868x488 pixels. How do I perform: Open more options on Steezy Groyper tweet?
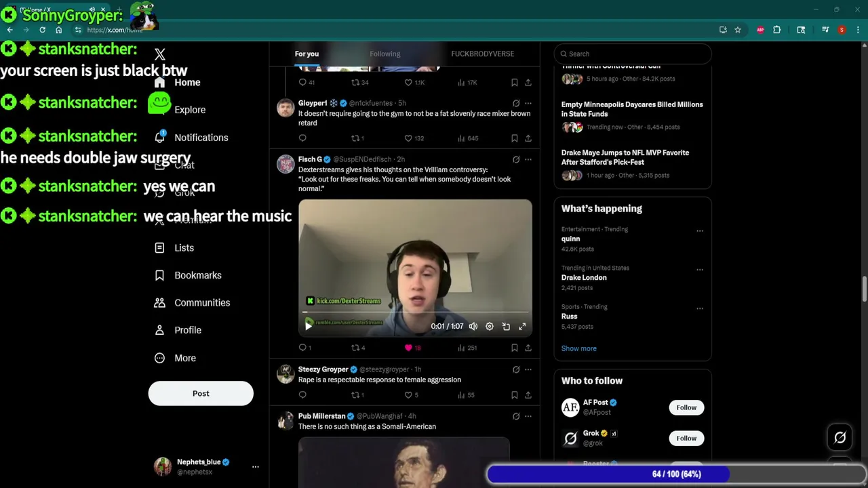click(528, 369)
